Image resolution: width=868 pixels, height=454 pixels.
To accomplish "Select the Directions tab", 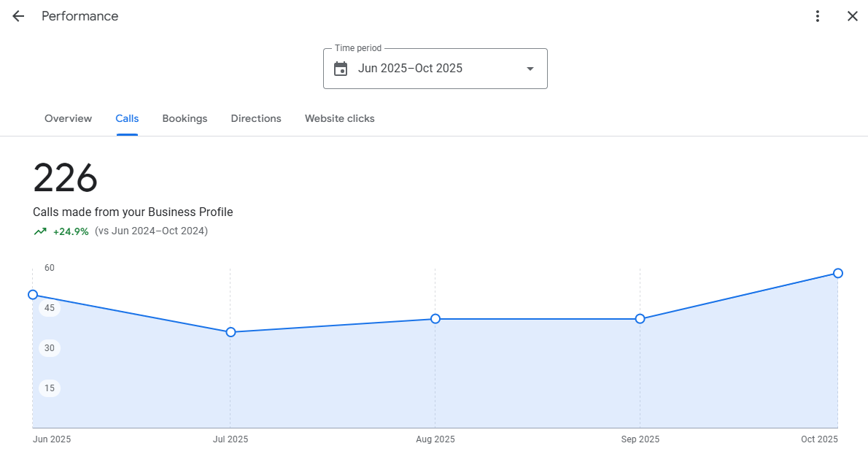I will coord(256,118).
